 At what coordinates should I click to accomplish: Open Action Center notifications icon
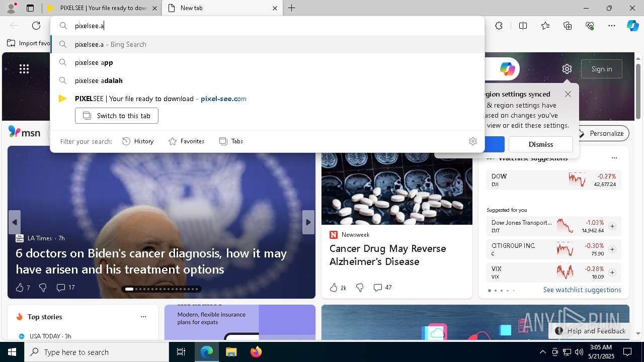click(x=627, y=352)
